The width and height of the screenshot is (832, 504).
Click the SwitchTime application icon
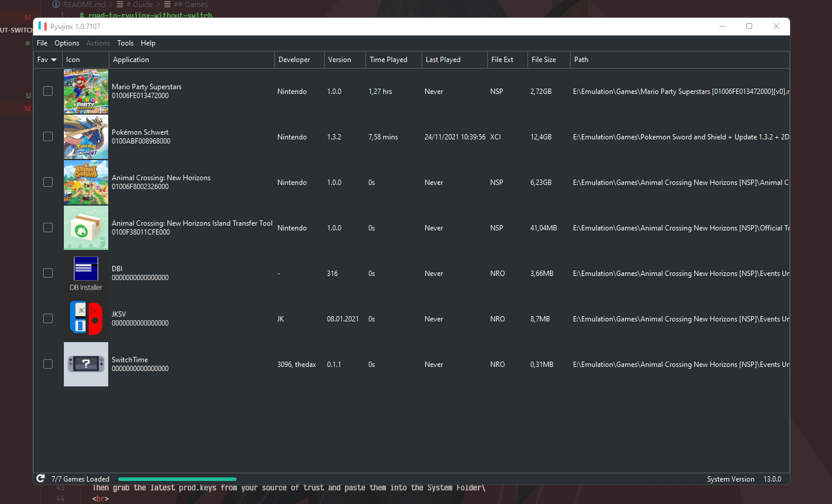tap(86, 364)
